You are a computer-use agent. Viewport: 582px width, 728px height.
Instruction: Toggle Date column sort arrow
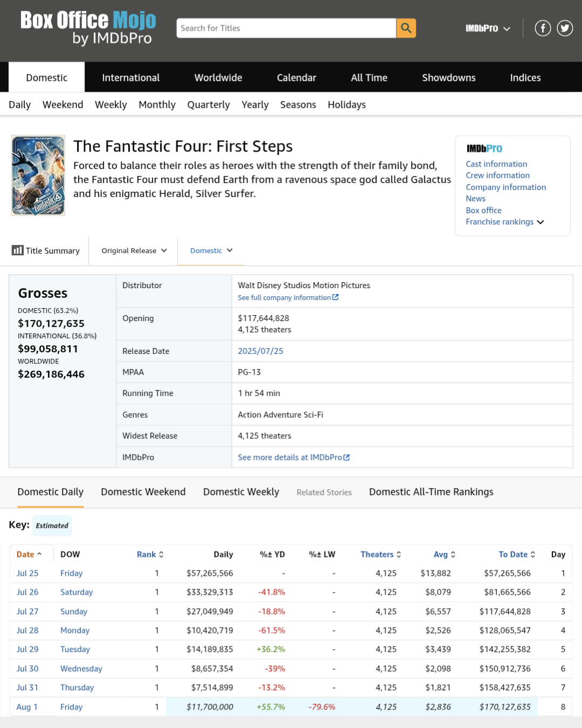pyautogui.click(x=39, y=554)
